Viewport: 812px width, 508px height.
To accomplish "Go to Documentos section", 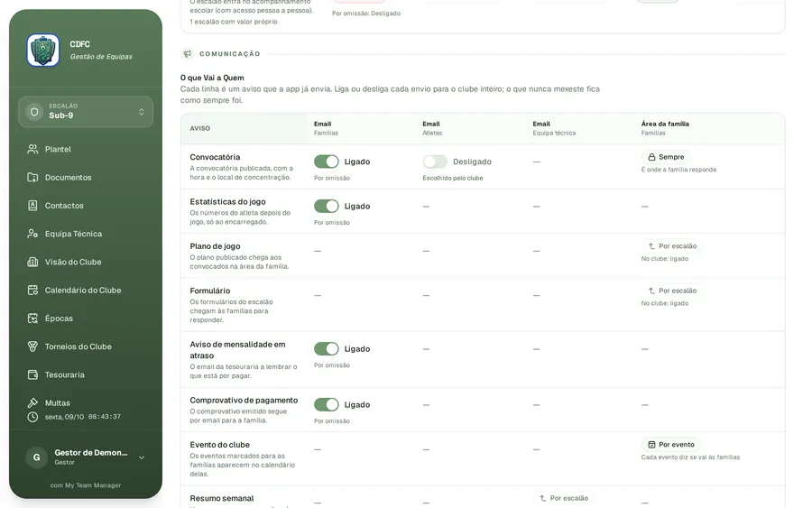I will click(x=86, y=177).
